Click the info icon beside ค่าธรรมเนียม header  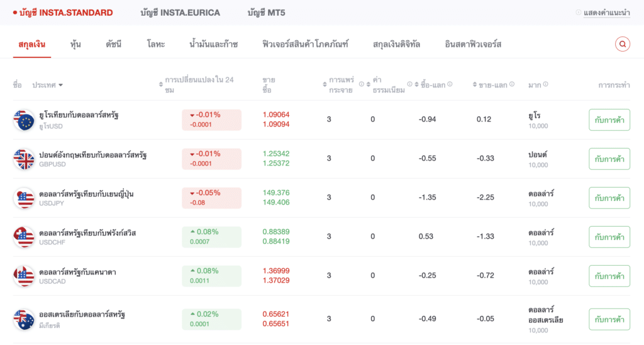(x=409, y=84)
